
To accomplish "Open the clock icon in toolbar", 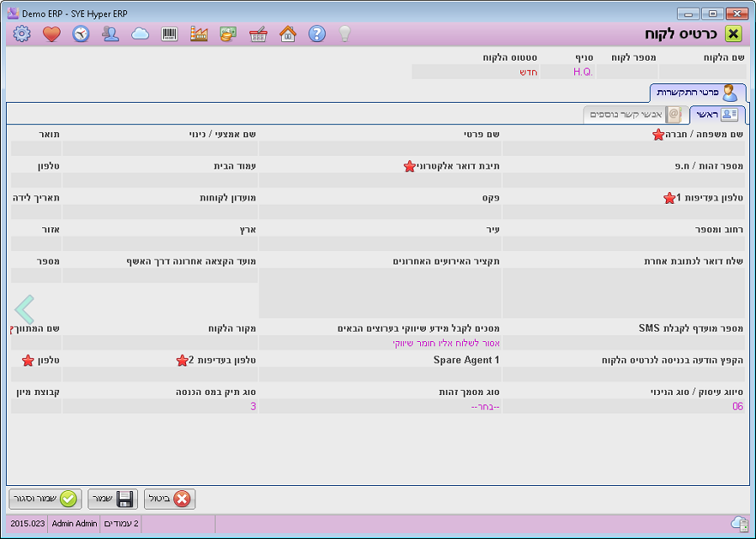I will [81, 34].
